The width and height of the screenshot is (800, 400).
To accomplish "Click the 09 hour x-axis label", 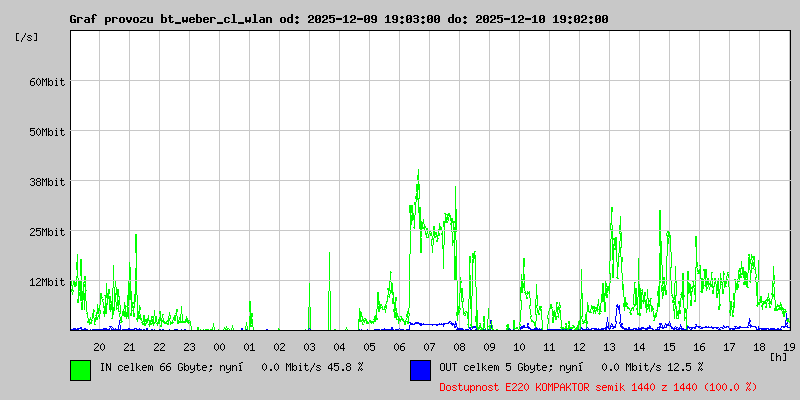I will [489, 347].
